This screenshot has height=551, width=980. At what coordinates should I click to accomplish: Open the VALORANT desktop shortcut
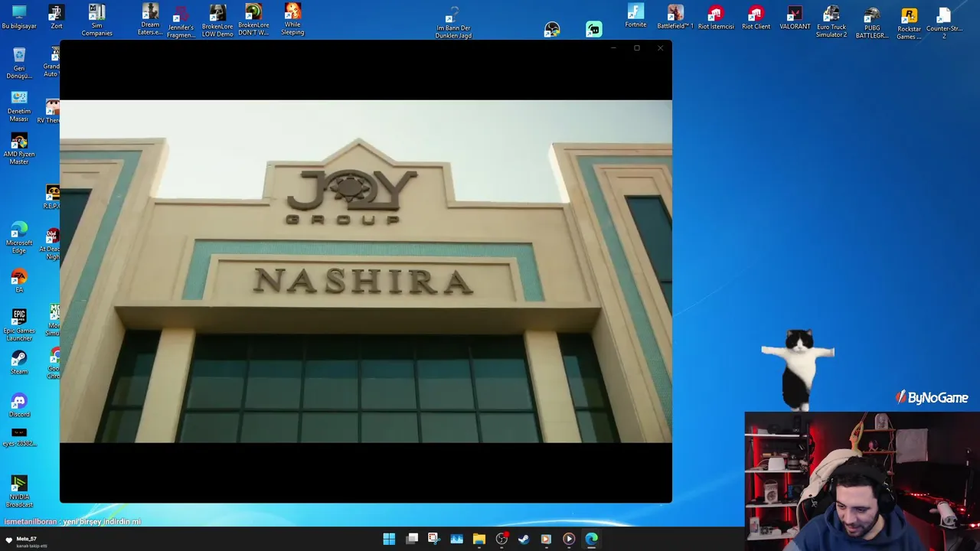[x=795, y=18]
